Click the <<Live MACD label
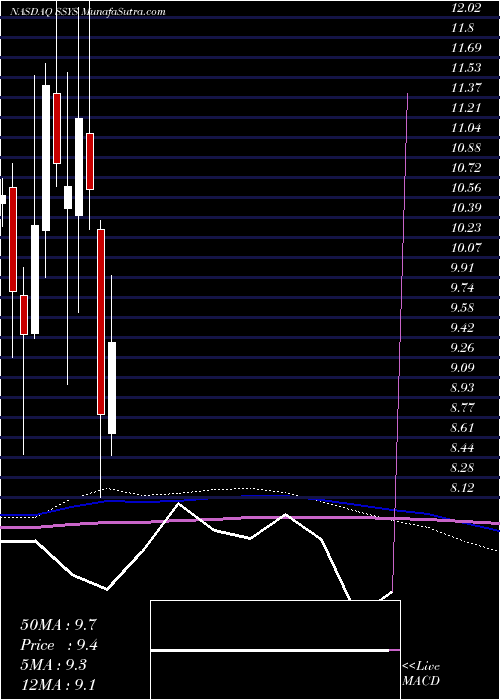 coord(421,674)
